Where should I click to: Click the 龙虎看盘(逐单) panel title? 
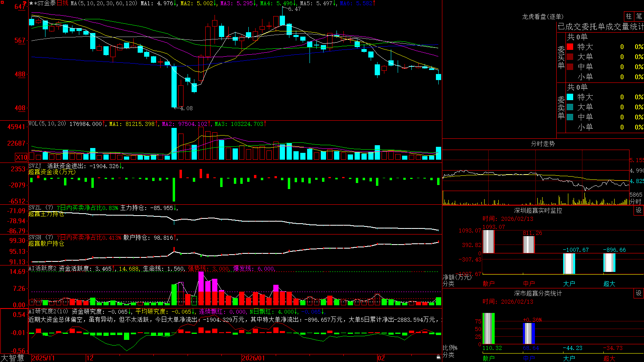click(x=543, y=16)
